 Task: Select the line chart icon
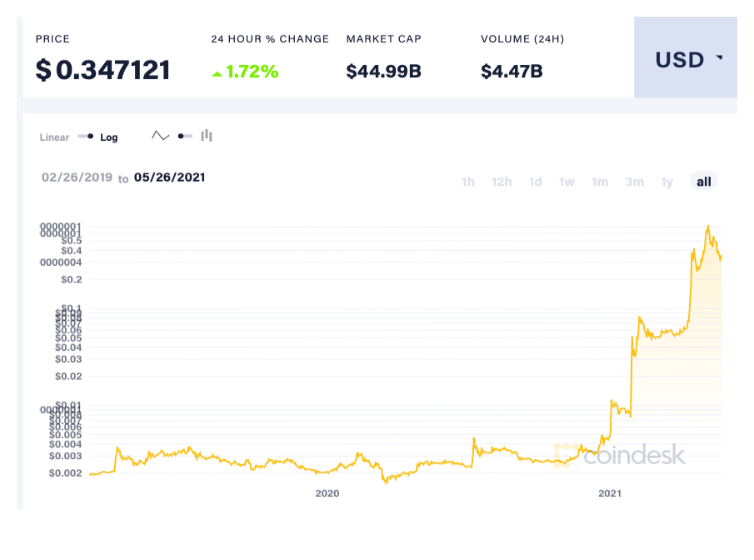pos(160,136)
